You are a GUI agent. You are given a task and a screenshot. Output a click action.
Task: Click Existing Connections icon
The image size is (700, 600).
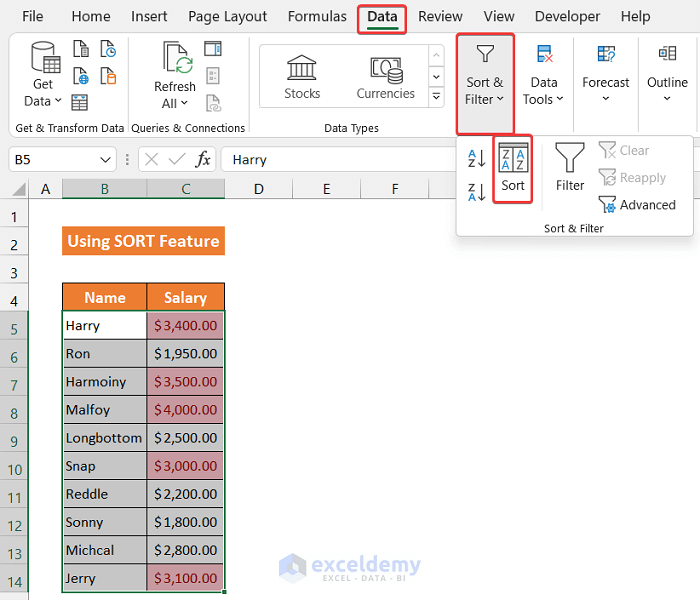click(108, 76)
